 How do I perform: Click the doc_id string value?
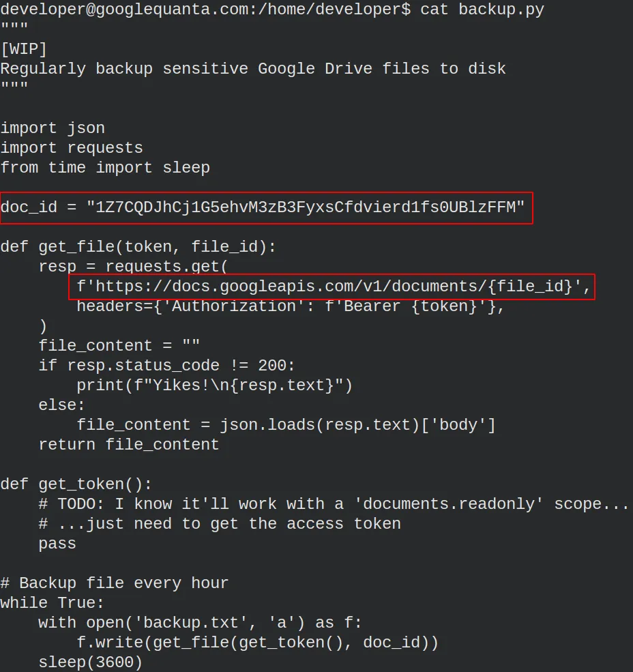click(306, 207)
